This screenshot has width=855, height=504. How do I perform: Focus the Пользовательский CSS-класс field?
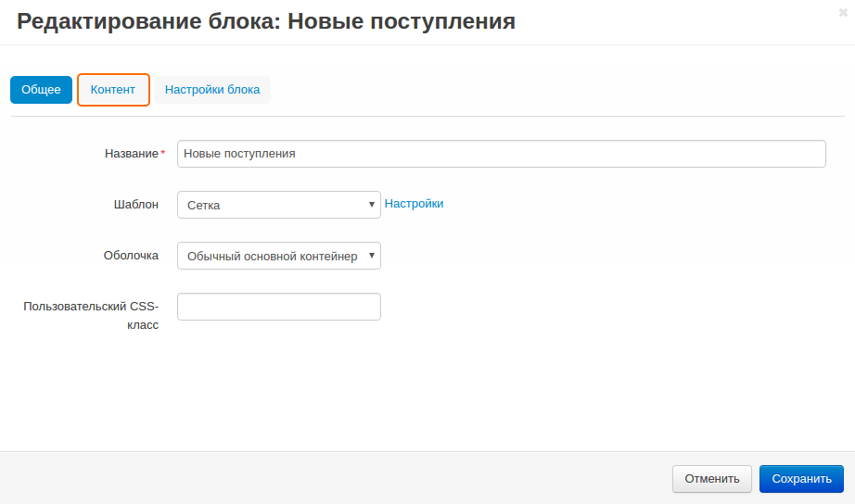(278, 307)
